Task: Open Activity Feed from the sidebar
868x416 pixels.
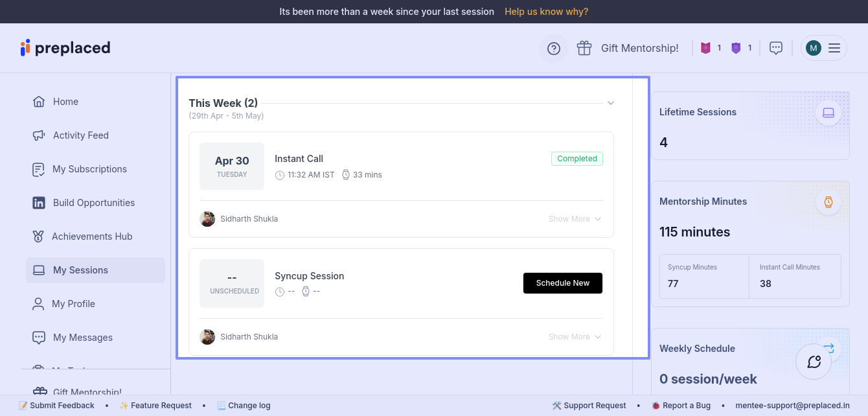Action: [x=80, y=135]
